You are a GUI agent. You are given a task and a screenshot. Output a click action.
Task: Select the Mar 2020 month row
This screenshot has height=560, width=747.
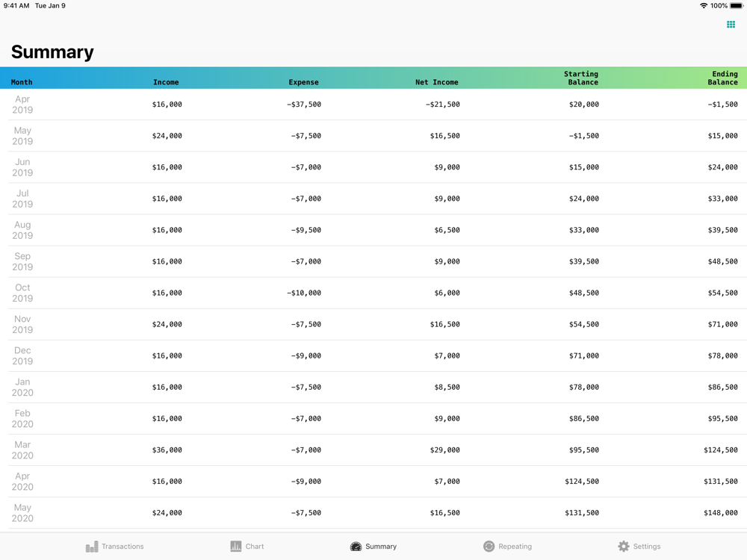click(x=373, y=450)
